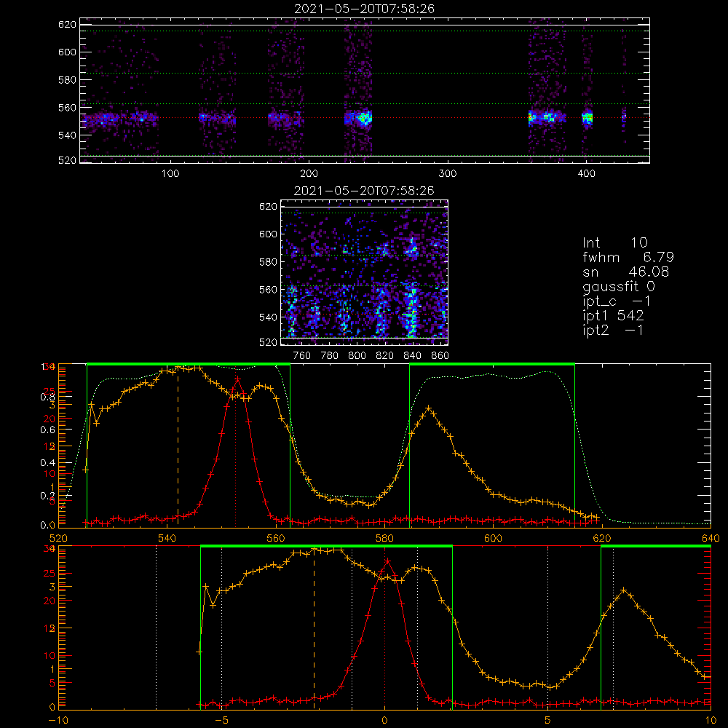This screenshot has width=728, height=728.
Task: Click y-axis label 600 of the middle spectrogram
Action: [268, 234]
